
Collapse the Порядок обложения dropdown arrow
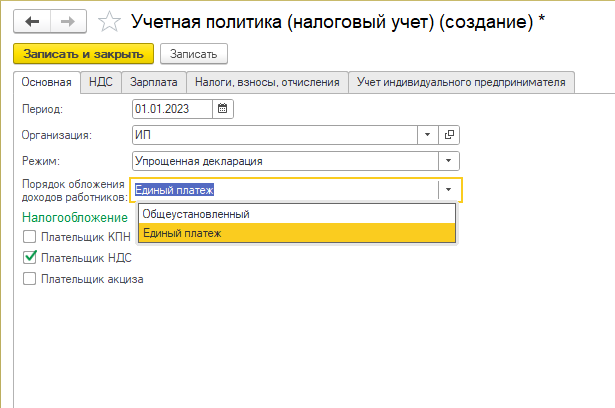pyautogui.click(x=449, y=189)
